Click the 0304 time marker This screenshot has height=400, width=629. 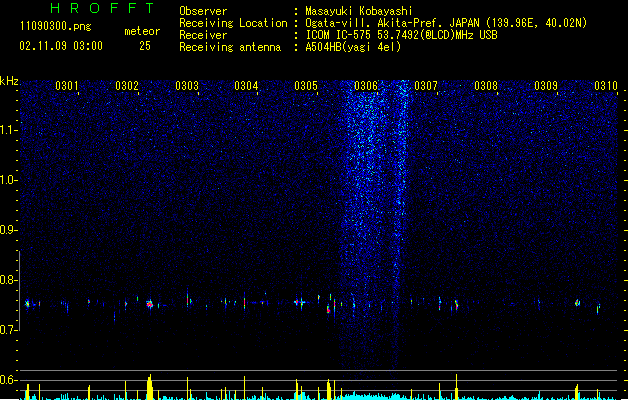pyautogui.click(x=246, y=86)
